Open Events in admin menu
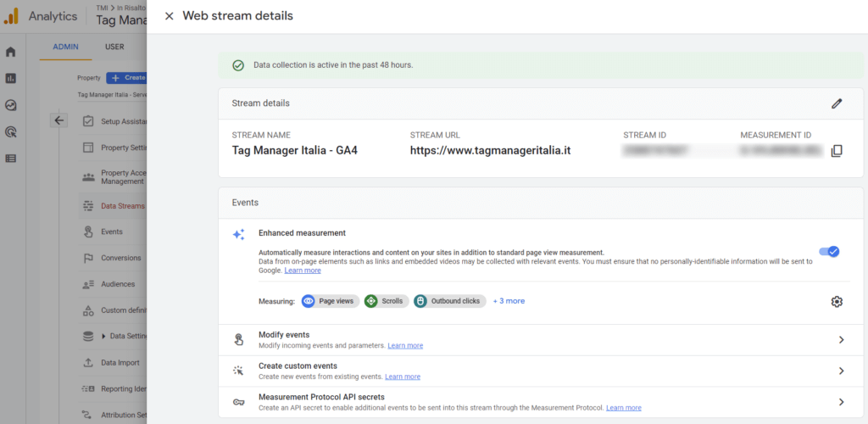 tap(113, 232)
